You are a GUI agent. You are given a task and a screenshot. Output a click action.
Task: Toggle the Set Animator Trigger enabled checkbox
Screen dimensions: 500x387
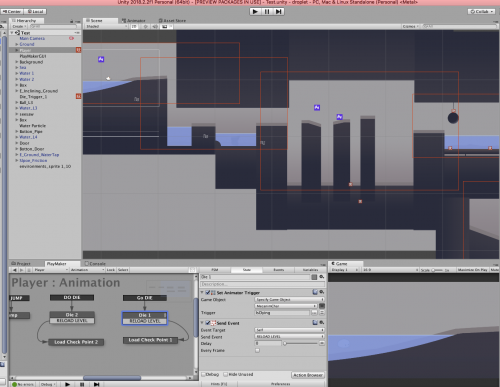click(208, 292)
